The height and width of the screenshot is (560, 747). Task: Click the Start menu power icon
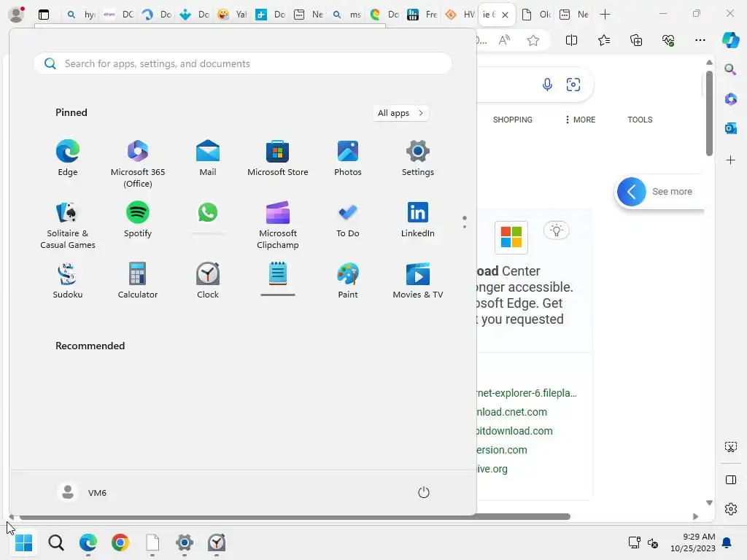click(424, 492)
